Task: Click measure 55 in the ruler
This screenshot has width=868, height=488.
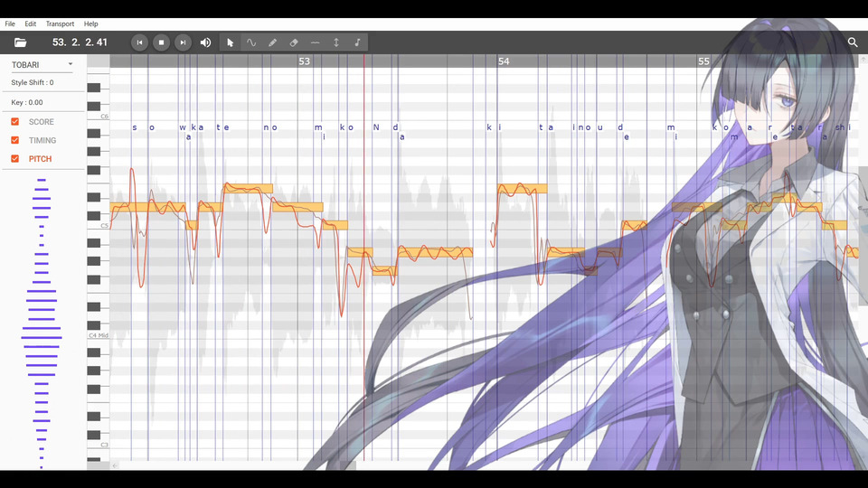Action: pos(703,61)
